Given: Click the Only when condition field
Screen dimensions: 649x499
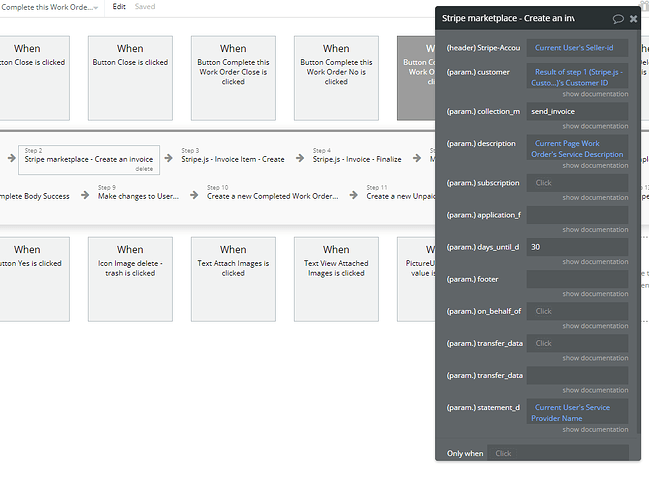Looking at the screenshot, I should 558,453.
